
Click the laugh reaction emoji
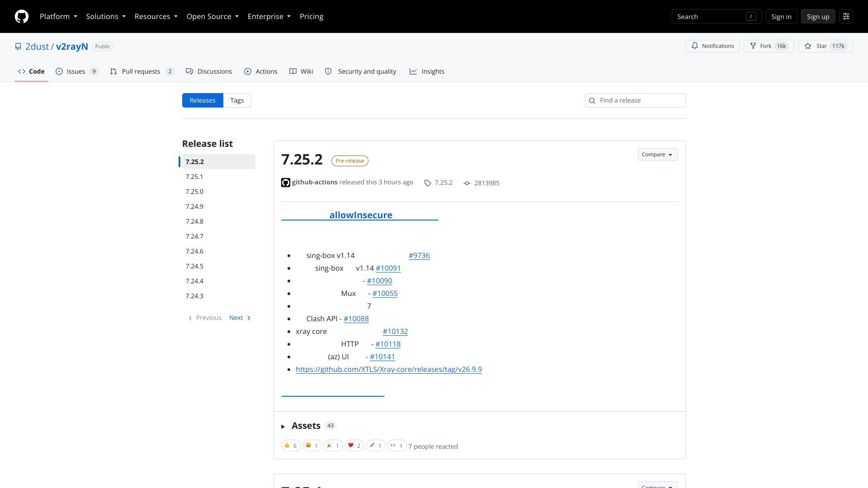tap(312, 446)
